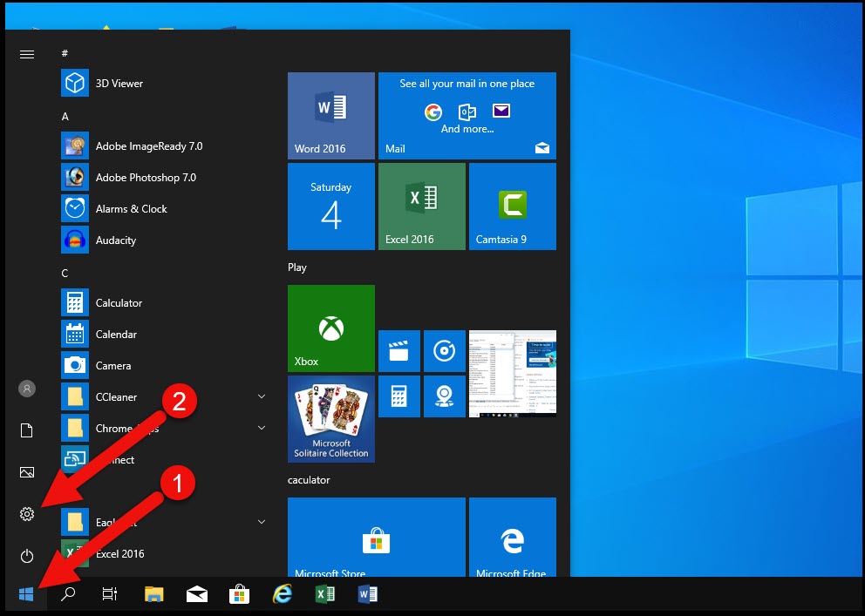
Task: Open File Explorer from the taskbar
Action: click(153, 593)
